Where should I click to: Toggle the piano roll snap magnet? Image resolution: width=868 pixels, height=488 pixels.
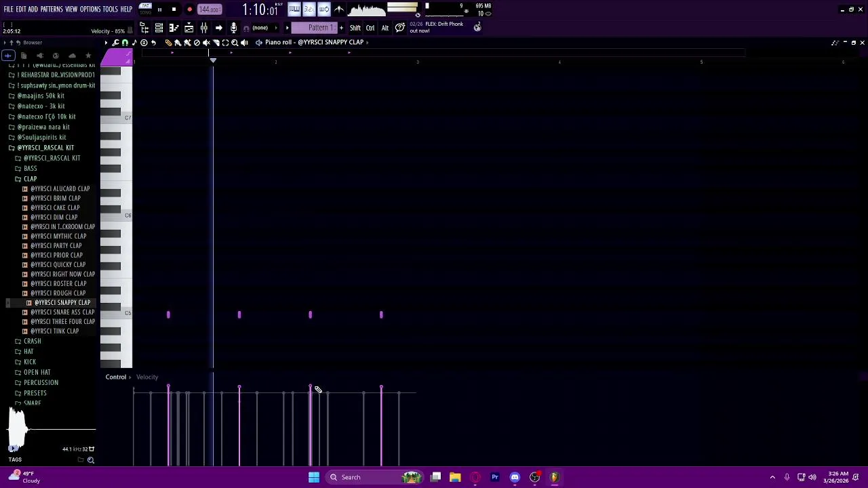125,43
